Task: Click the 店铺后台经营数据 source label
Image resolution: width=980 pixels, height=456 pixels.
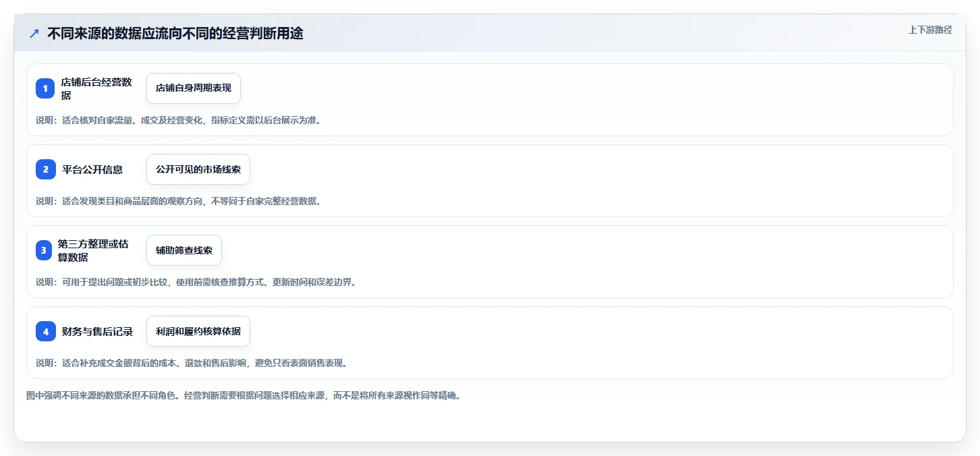Action: tap(97, 88)
